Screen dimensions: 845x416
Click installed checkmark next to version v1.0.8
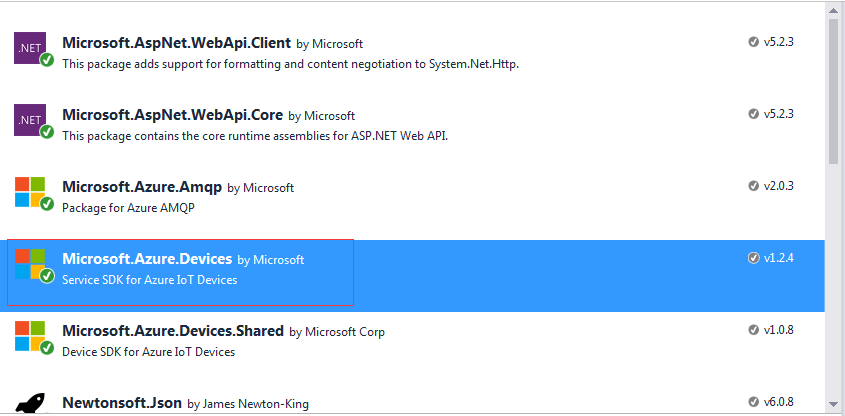tap(753, 330)
